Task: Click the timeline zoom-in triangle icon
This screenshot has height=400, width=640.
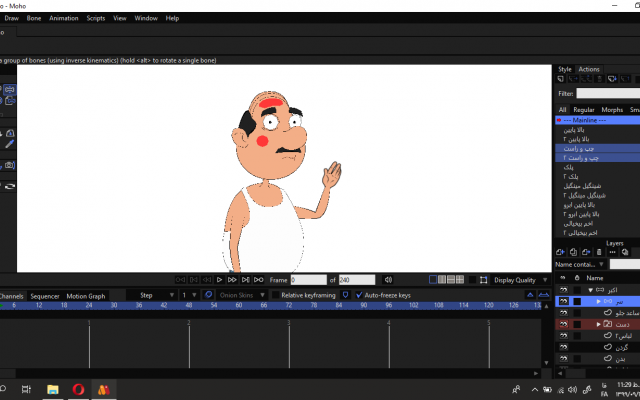Action: [530, 295]
